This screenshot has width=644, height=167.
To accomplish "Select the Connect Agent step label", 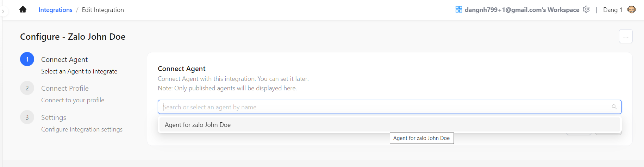I will (64, 59).
